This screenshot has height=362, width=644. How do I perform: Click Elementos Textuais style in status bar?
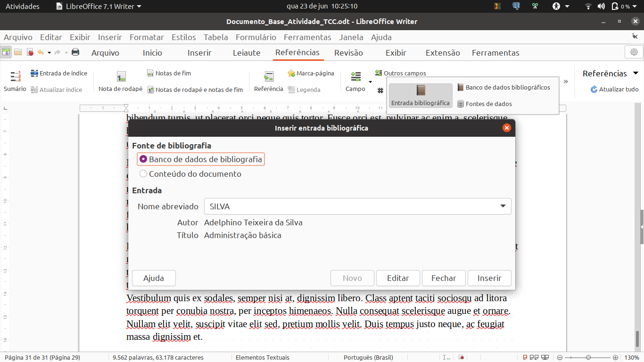pos(263,357)
